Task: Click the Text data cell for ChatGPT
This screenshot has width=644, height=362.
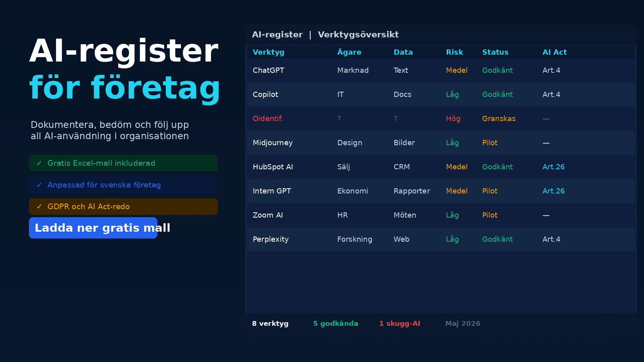Action: [401, 70]
